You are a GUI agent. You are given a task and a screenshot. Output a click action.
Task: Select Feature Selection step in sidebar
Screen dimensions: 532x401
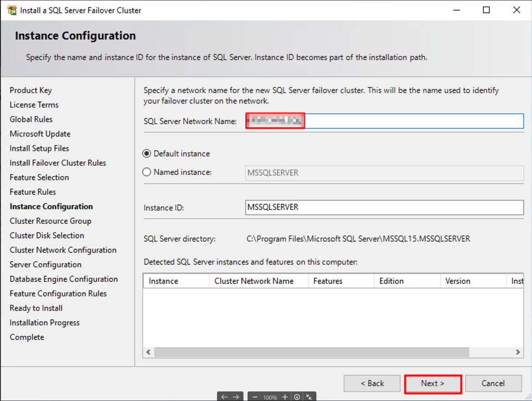(39, 177)
